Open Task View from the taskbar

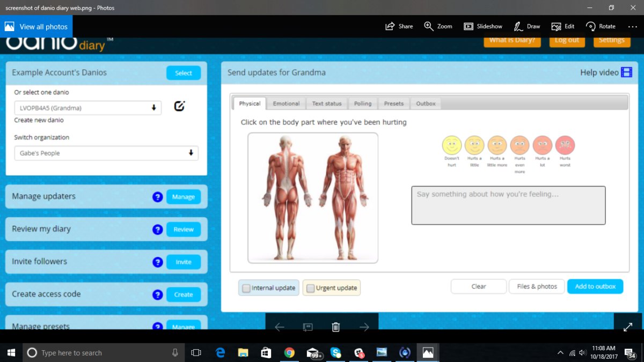[x=196, y=352]
